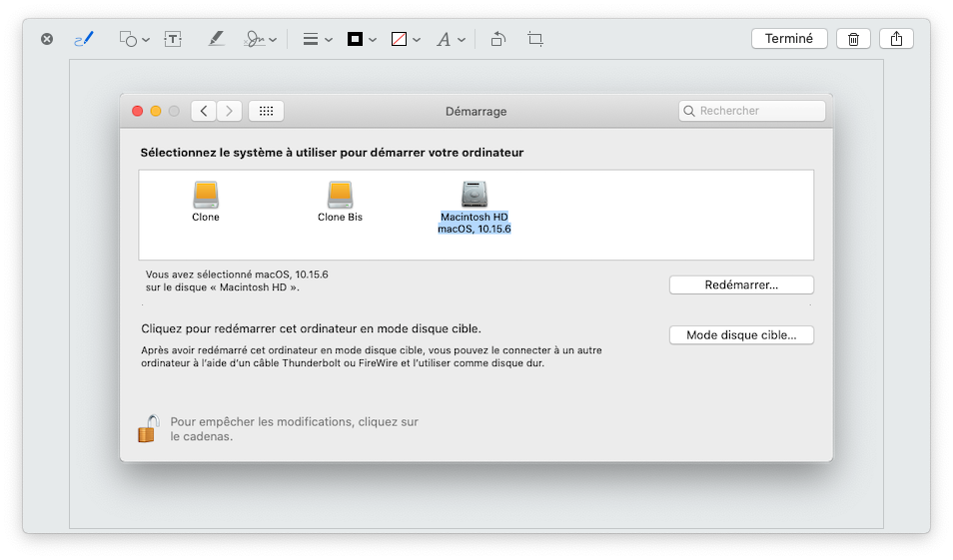Select the Clone Bis startup disk
The image size is (953, 560).
tap(340, 202)
